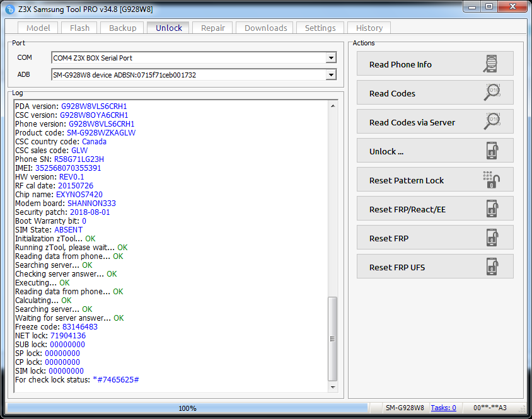Maximize the Z3X Samsung Tool window

coord(489,7)
